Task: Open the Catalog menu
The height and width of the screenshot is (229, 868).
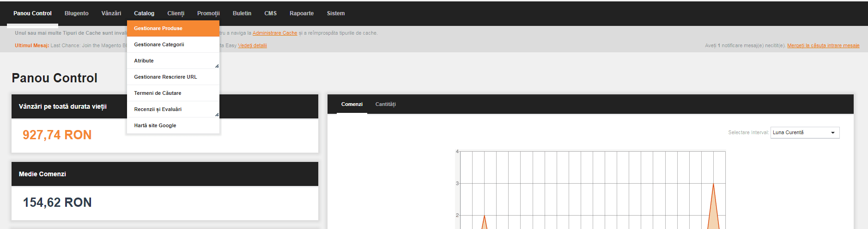Action: point(144,13)
